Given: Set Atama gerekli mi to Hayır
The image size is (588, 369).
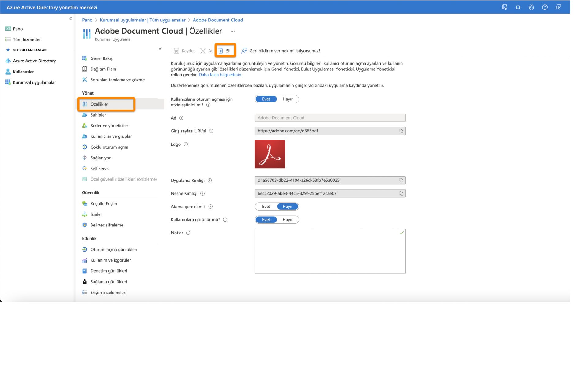Looking at the screenshot, I should click(x=288, y=207).
